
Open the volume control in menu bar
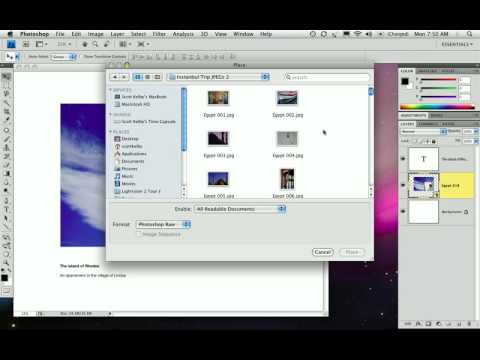pos(369,34)
